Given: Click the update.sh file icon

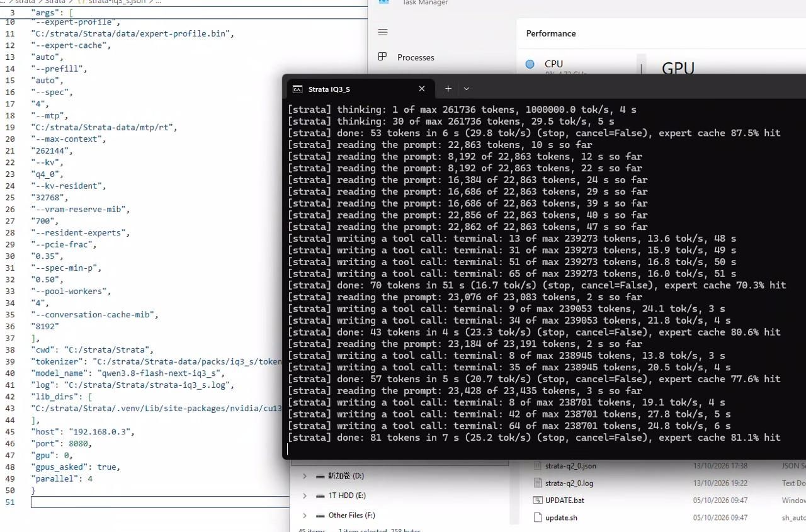Looking at the screenshot, I should [x=537, y=518].
